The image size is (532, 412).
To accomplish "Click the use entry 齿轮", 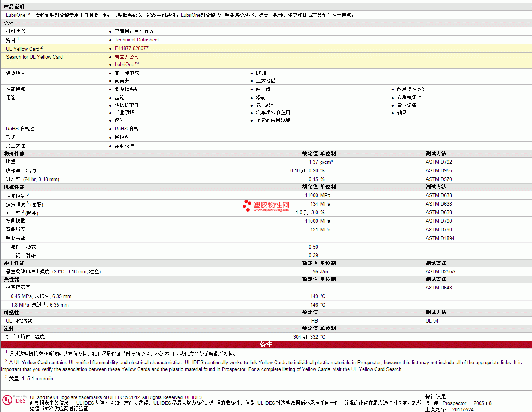I will point(119,98).
